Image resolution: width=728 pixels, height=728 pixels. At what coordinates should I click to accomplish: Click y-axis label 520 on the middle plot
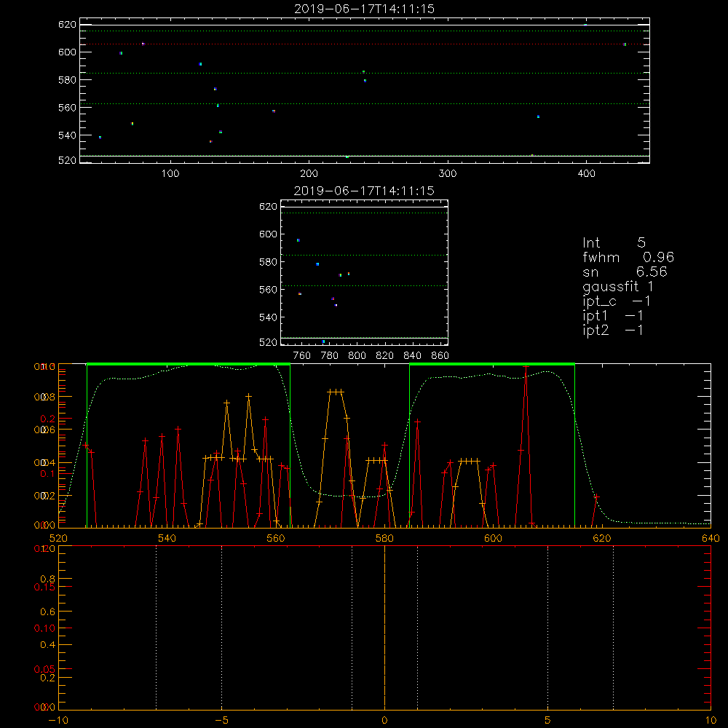click(x=269, y=342)
